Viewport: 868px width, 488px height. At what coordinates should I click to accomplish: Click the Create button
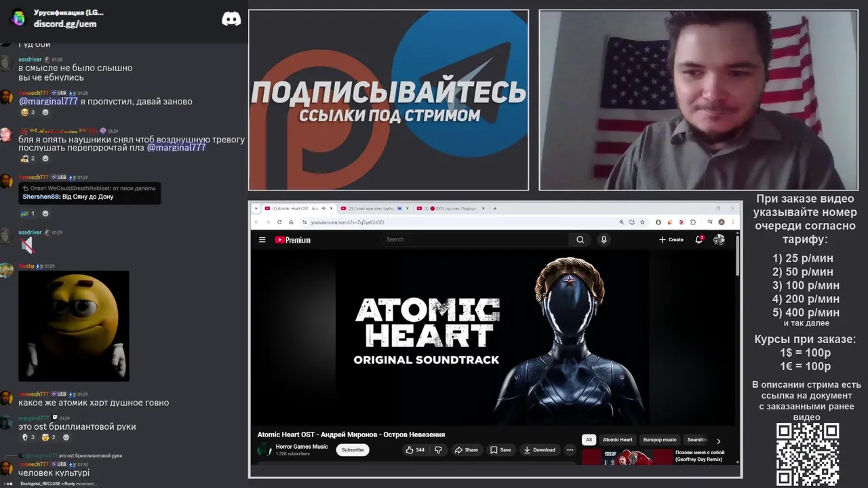(x=671, y=239)
